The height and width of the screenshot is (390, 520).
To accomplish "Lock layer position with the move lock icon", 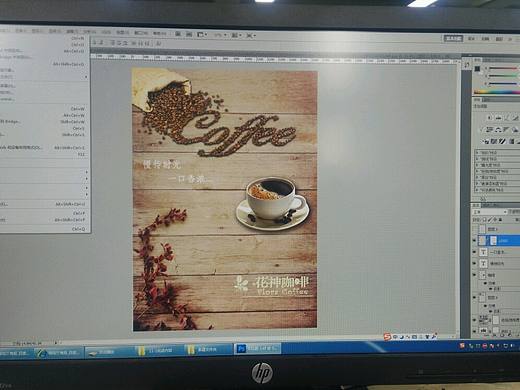I will pos(495,220).
